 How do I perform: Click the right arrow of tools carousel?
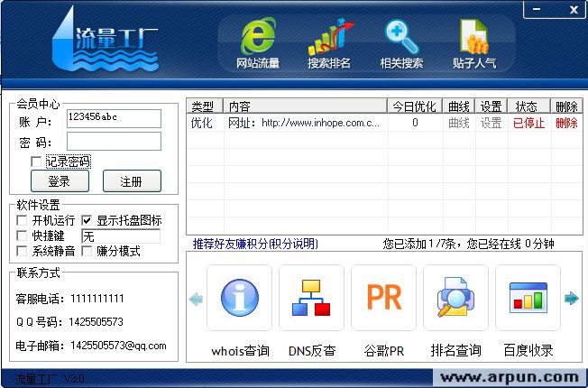572,299
